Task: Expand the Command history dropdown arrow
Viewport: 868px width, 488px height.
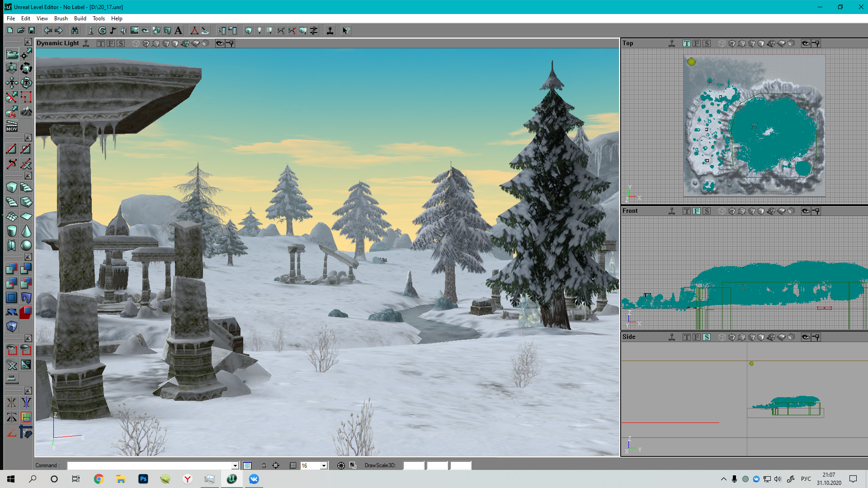Action: 235,466
